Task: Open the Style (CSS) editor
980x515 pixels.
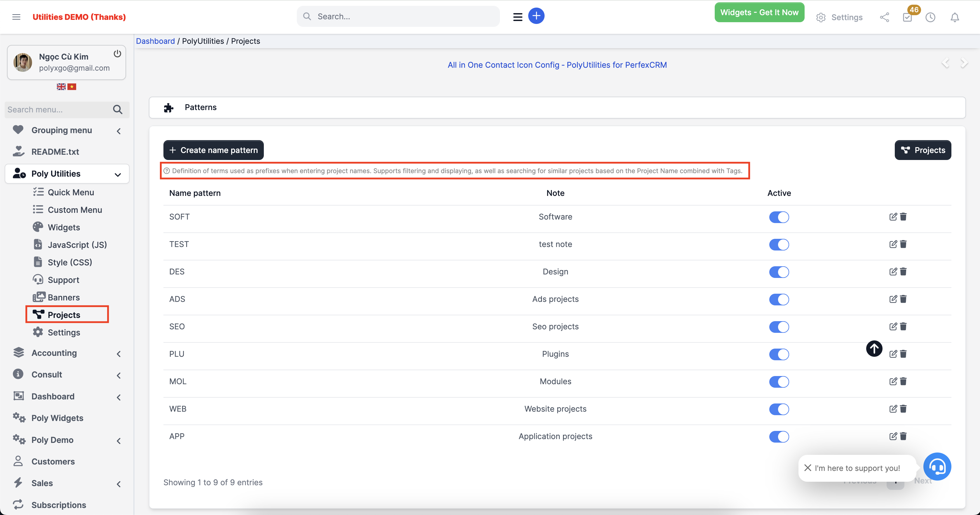Action: click(x=70, y=262)
